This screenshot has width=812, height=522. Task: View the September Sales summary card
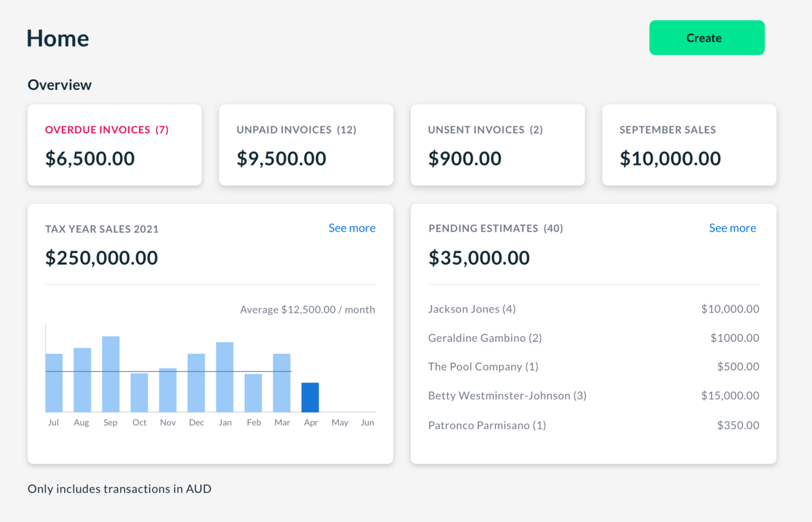(689, 145)
